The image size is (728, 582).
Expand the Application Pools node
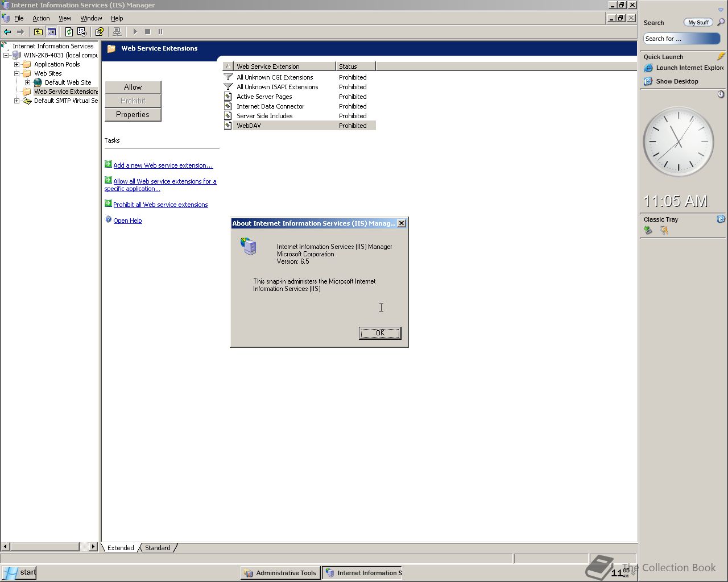(16, 64)
